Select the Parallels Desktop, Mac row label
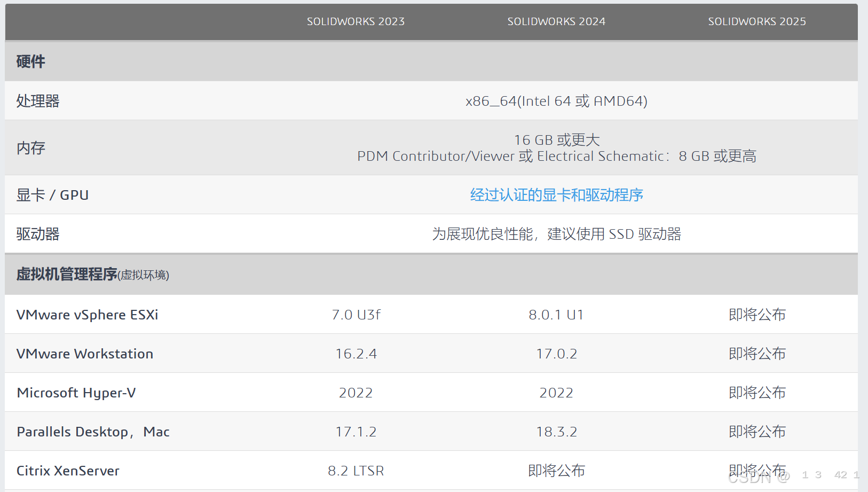Image resolution: width=868 pixels, height=492 pixels. coord(93,432)
